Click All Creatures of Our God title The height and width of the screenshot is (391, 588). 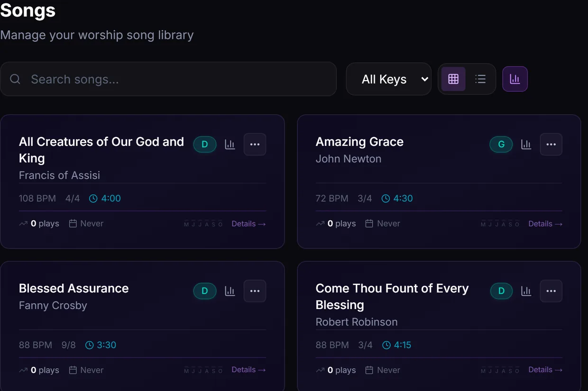click(101, 150)
